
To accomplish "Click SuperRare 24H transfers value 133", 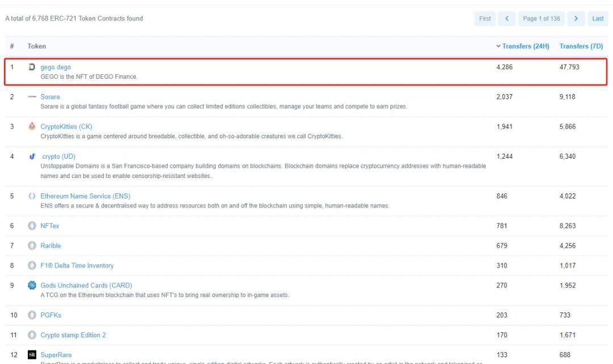I will [502, 355].
